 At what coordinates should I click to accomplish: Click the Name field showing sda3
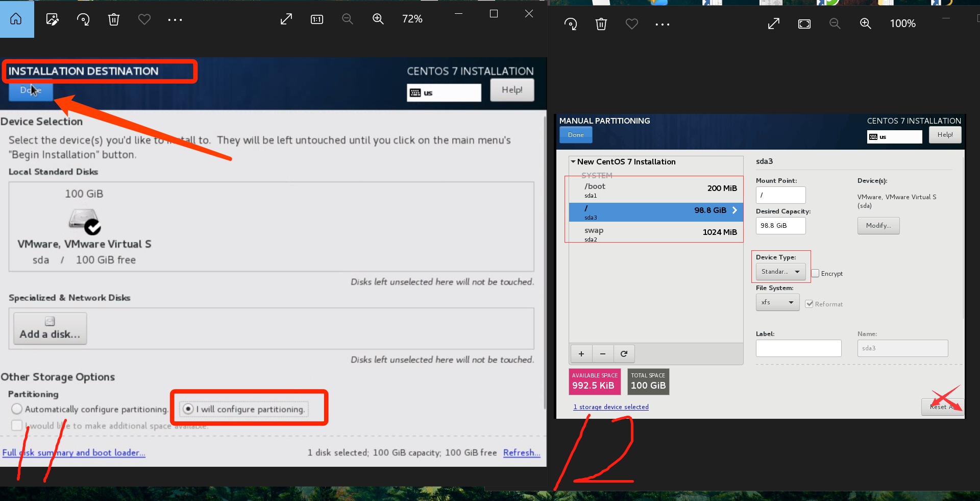902,348
